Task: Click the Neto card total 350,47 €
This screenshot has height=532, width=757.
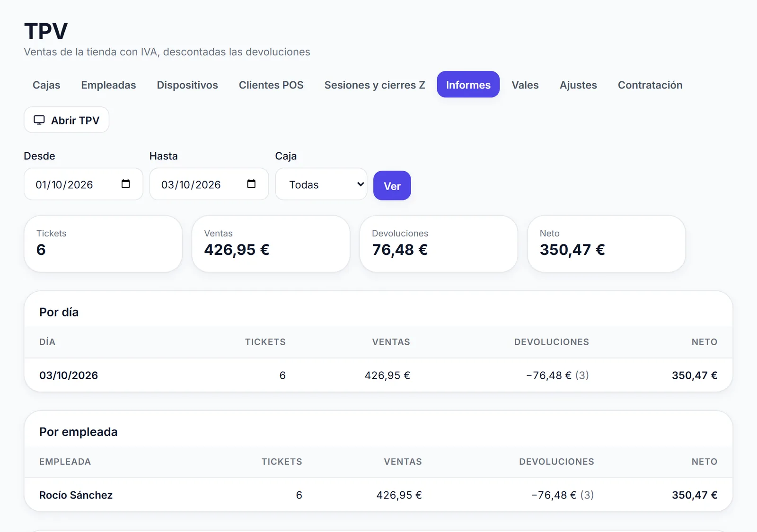Action: click(x=572, y=250)
